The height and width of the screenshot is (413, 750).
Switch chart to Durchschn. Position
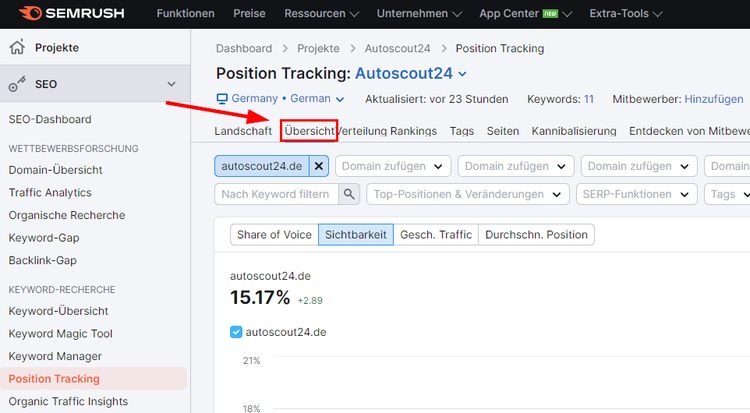coord(536,234)
